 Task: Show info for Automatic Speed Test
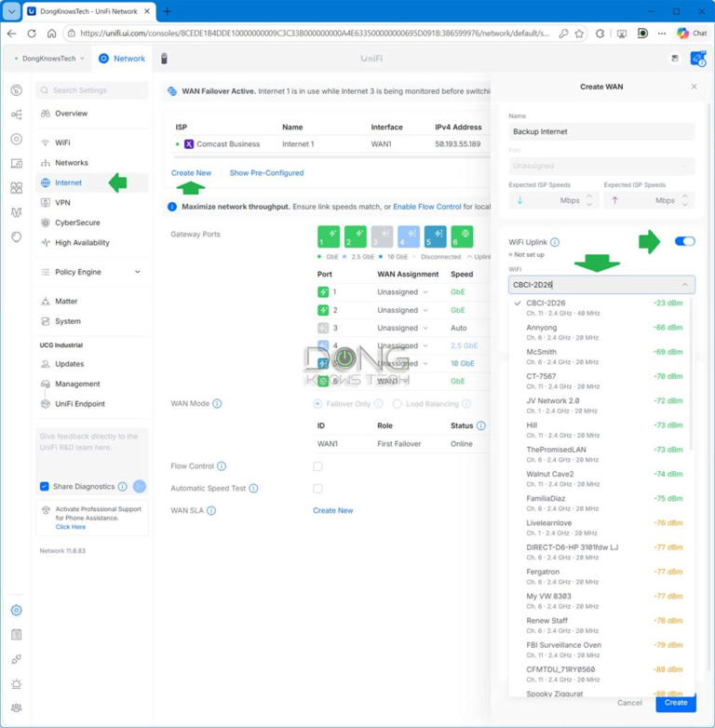(x=253, y=489)
